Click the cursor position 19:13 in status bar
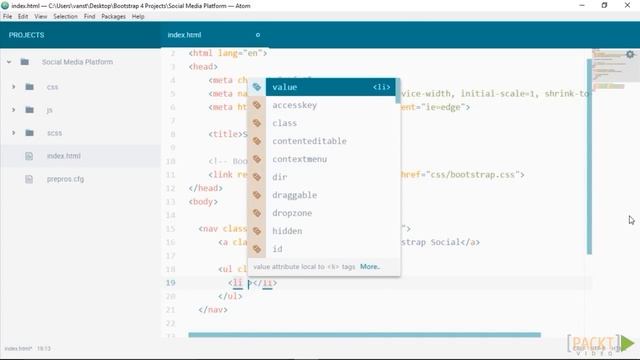The width and height of the screenshot is (640, 360). tap(44, 349)
